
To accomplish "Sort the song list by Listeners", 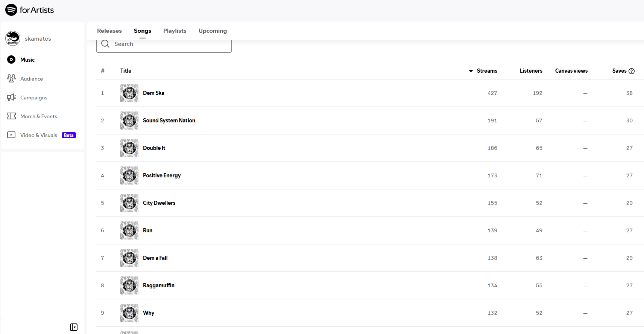I will (x=531, y=71).
